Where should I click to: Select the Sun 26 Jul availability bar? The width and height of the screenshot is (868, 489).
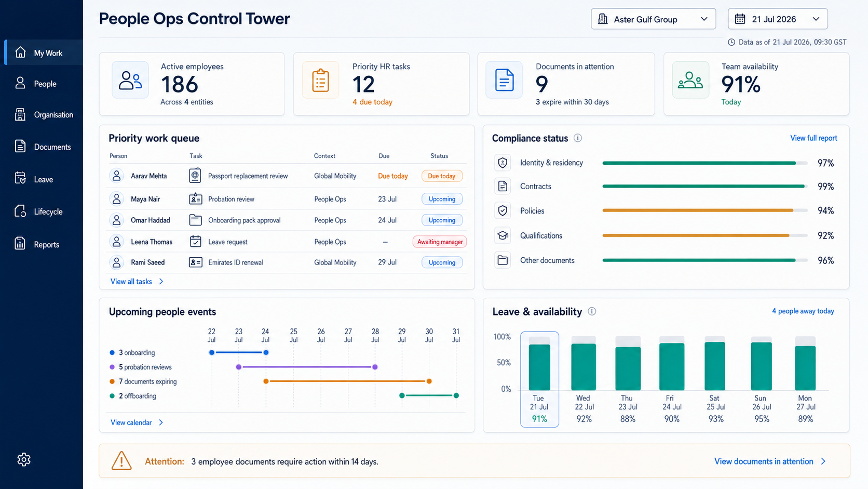pyautogui.click(x=761, y=366)
